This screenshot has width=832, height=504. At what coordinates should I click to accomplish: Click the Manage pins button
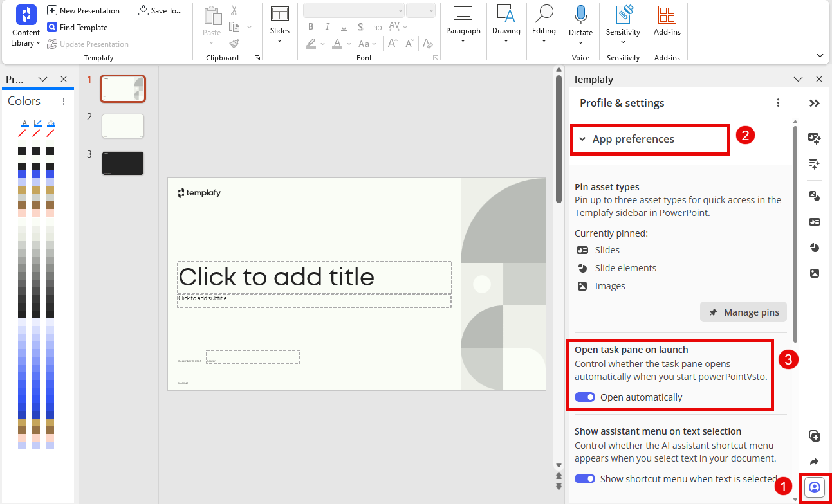pos(743,312)
